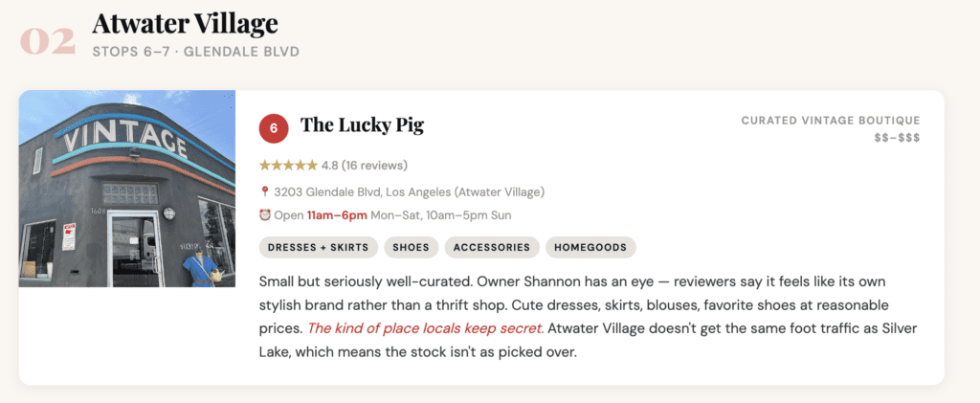Click the gold star rating icons
The image size is (980, 403).
pos(288,165)
